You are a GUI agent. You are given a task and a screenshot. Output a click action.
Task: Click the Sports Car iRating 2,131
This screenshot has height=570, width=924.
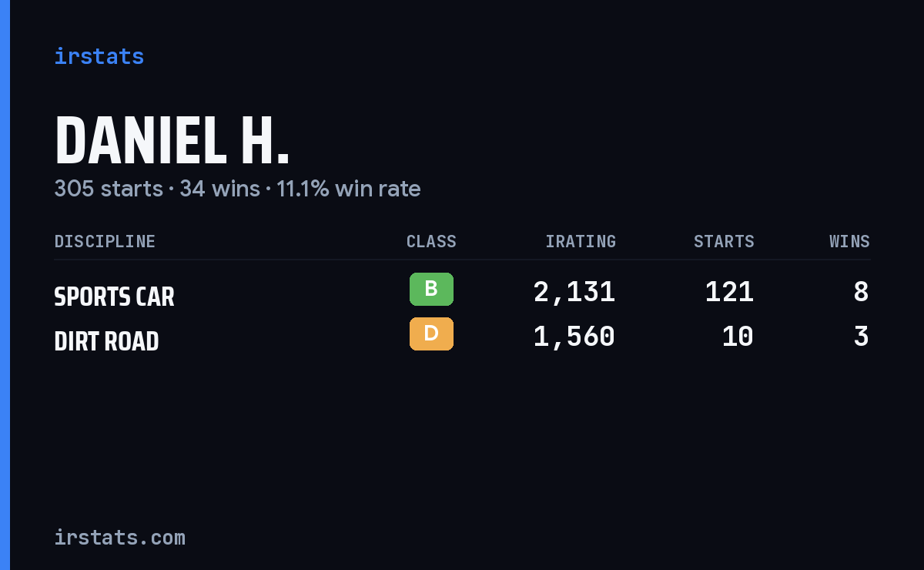click(574, 292)
